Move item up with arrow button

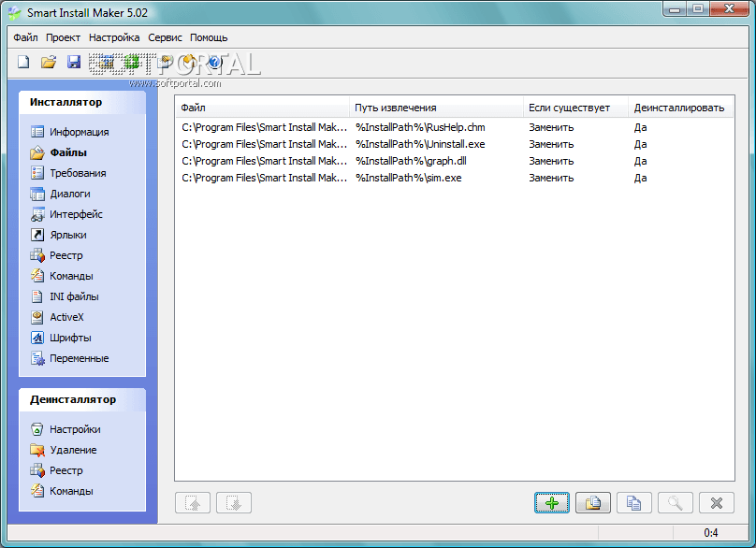(193, 503)
